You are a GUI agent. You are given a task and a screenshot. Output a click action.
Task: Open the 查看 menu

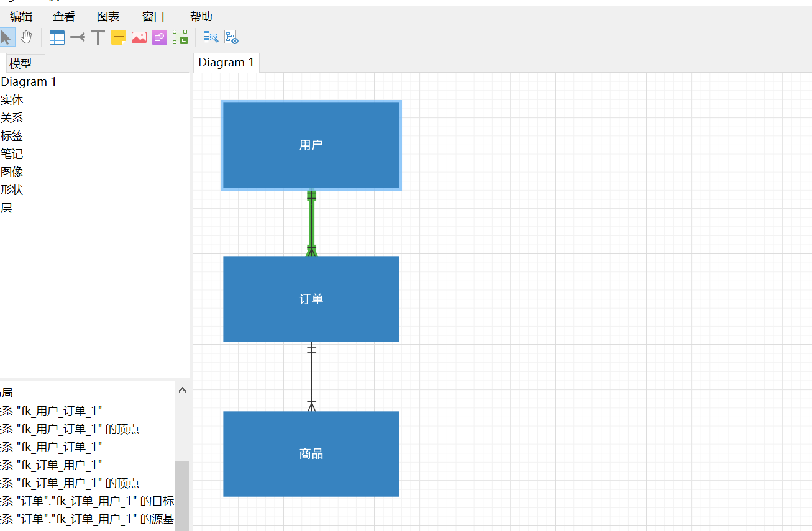pos(64,17)
